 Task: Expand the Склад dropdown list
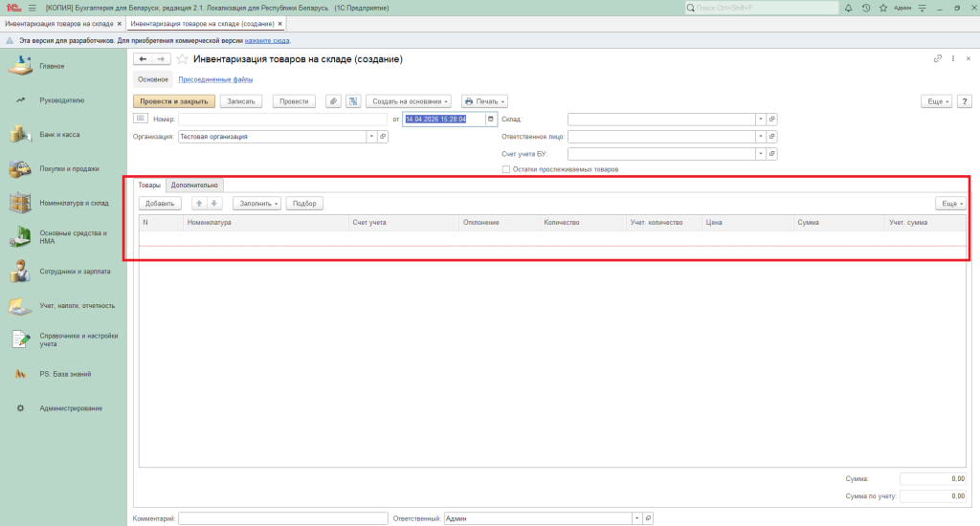point(761,120)
